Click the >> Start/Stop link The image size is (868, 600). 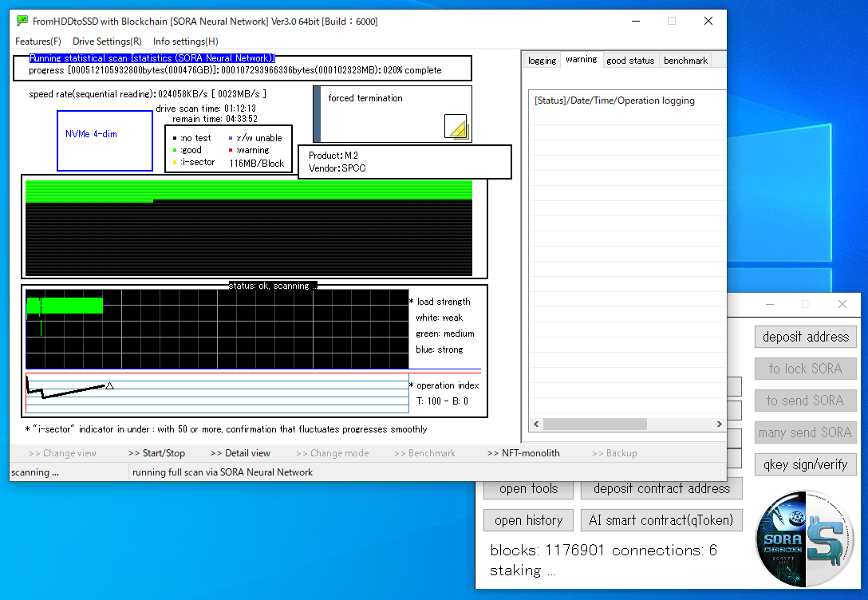click(156, 453)
